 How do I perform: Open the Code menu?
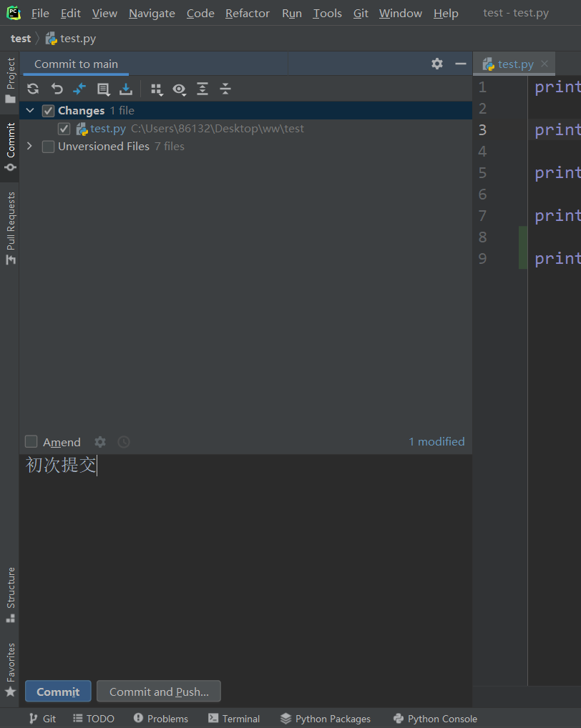tap(200, 14)
